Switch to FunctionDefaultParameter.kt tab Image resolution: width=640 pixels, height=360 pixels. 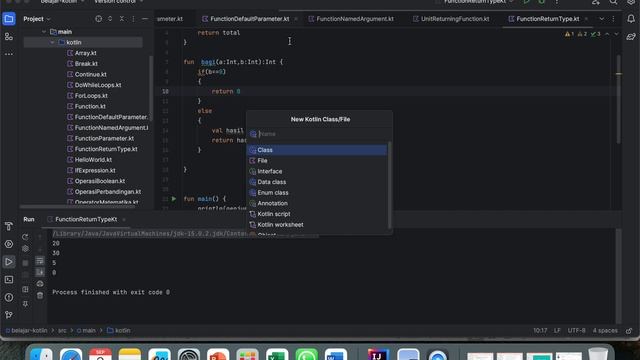(x=250, y=19)
